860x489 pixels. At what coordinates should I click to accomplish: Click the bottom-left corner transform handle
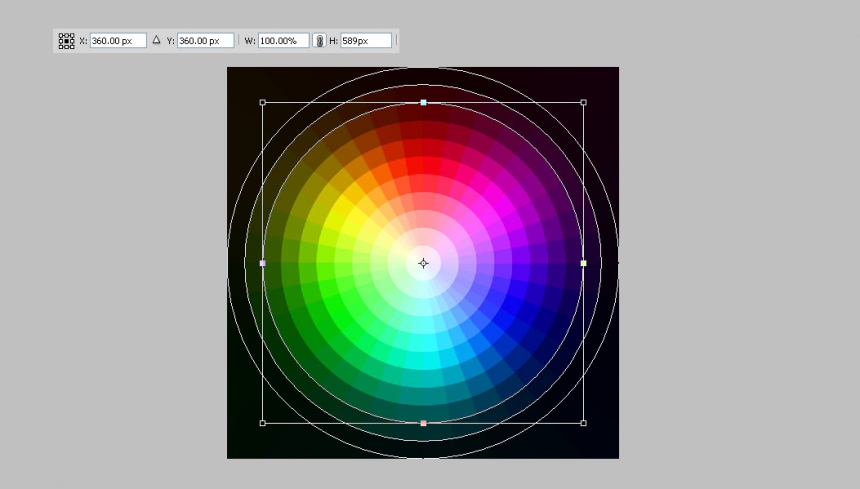point(262,423)
